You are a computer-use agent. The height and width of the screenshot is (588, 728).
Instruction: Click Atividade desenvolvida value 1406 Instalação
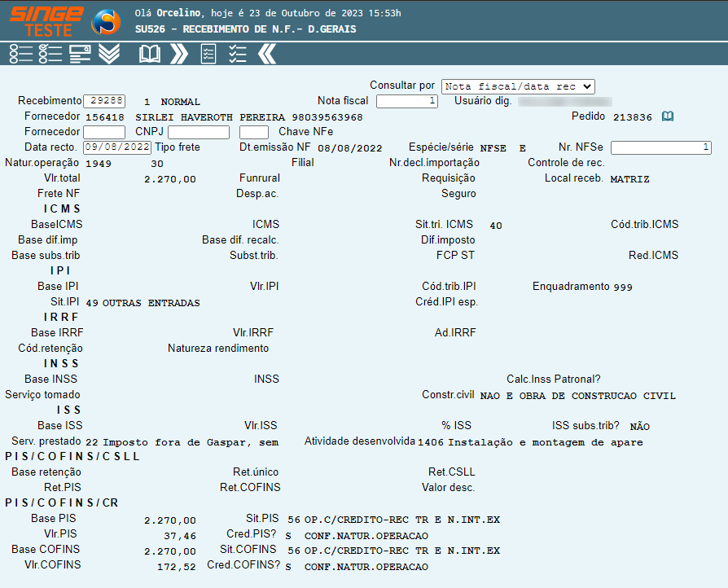[530, 442]
